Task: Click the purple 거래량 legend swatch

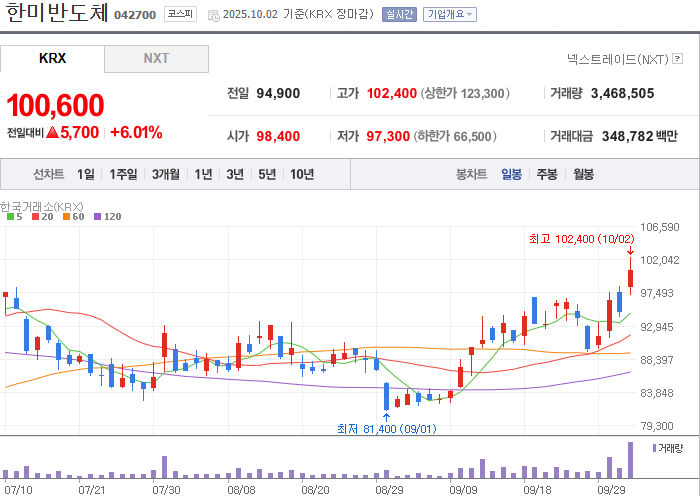Action: coord(654,448)
